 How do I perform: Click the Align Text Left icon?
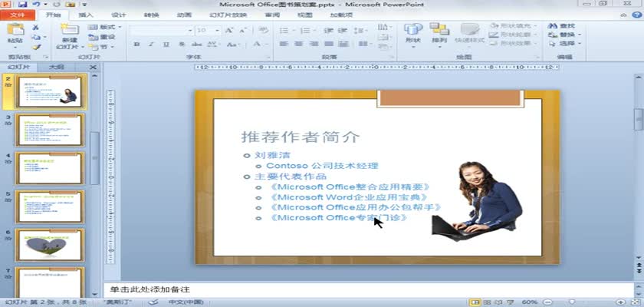284,44
